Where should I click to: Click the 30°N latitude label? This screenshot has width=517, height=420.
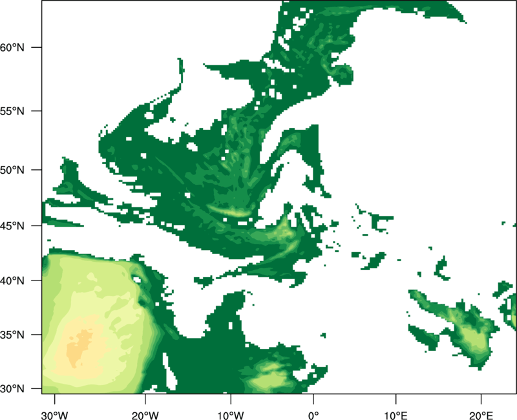pos(12,389)
